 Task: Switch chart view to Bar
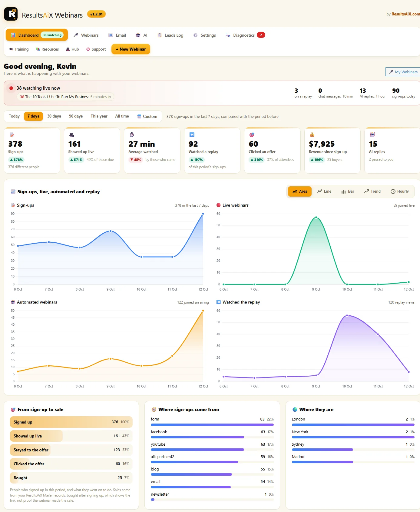pos(348,191)
